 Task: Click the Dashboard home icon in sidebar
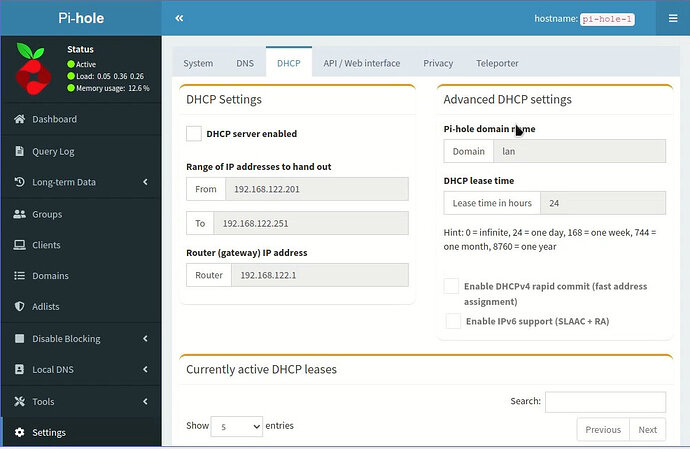coord(20,120)
